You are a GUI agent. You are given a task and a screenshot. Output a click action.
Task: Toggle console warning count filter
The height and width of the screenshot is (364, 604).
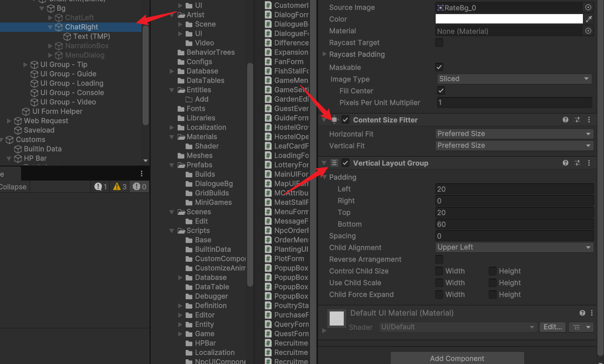coord(120,187)
